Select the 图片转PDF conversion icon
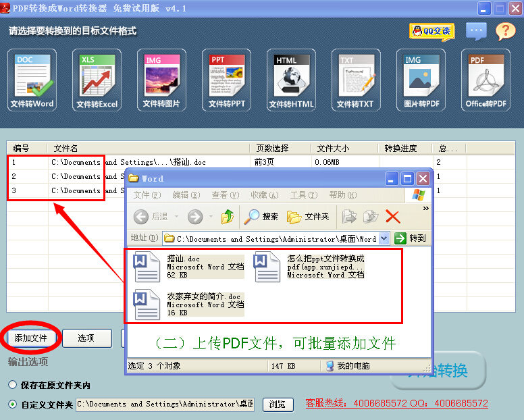Screen dimensions: 524x420 pos(421,80)
